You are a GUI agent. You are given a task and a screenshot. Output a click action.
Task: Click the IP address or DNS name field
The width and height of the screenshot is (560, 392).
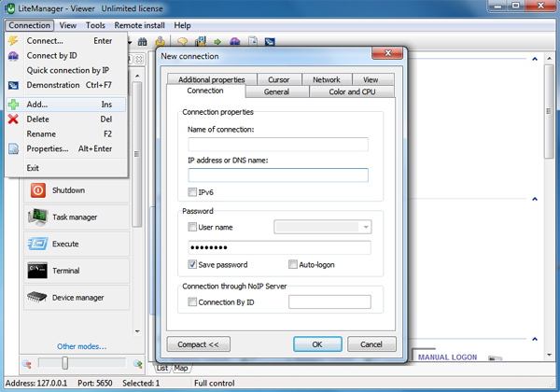click(x=278, y=175)
